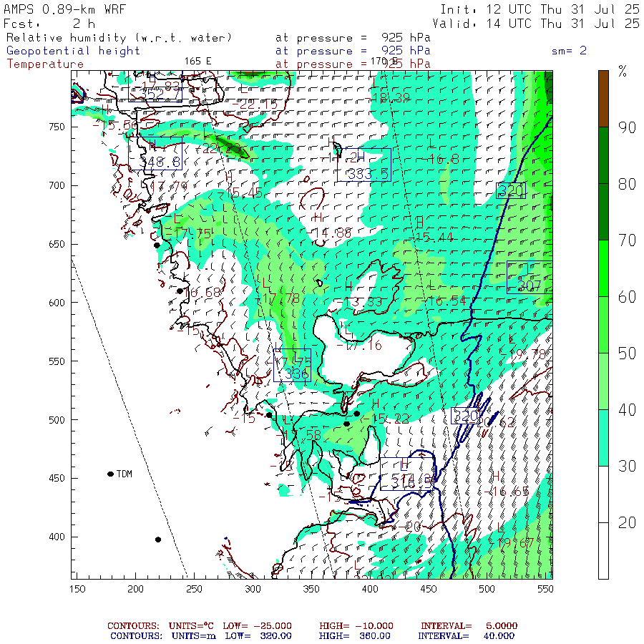644x644 pixels.
Task: Click the -13.33 temperature high label
Action: point(359,302)
